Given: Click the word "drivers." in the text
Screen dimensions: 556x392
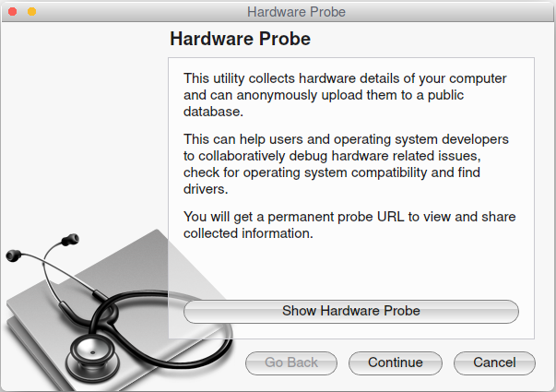Looking at the screenshot, I should pos(206,189).
